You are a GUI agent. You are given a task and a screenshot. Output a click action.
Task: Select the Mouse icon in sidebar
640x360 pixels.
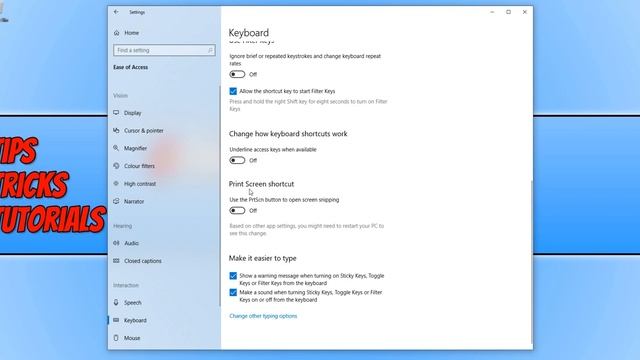pos(116,338)
